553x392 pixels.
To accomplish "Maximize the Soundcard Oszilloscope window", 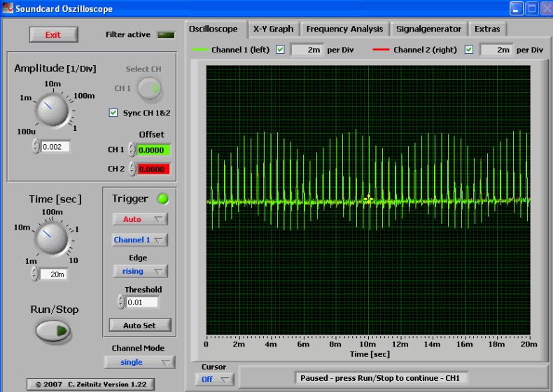I will pyautogui.click(x=531, y=8).
